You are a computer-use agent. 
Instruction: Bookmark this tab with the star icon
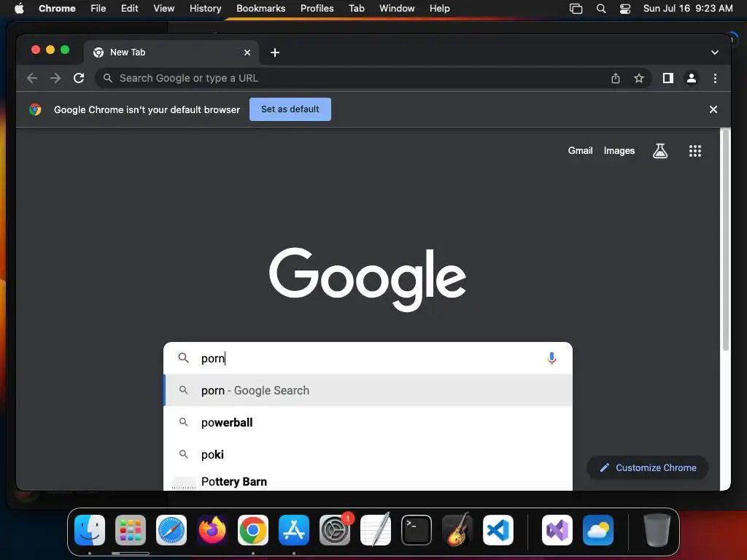(639, 78)
